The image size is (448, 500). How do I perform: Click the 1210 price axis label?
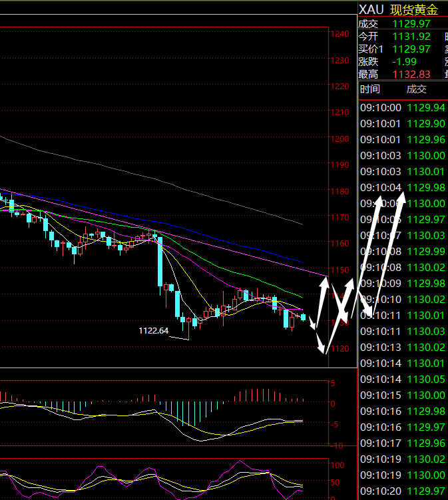340,113
